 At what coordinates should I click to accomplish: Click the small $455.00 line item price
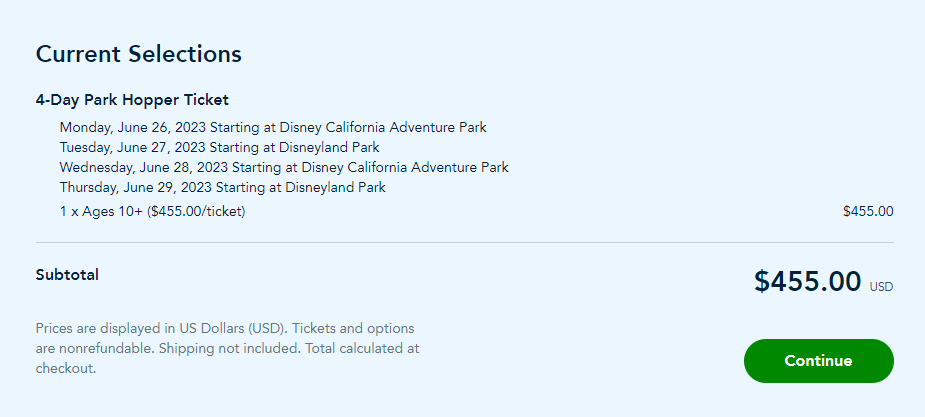click(x=868, y=211)
